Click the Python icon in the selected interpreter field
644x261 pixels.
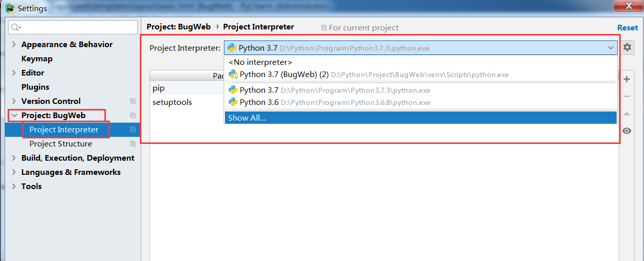[x=232, y=48]
